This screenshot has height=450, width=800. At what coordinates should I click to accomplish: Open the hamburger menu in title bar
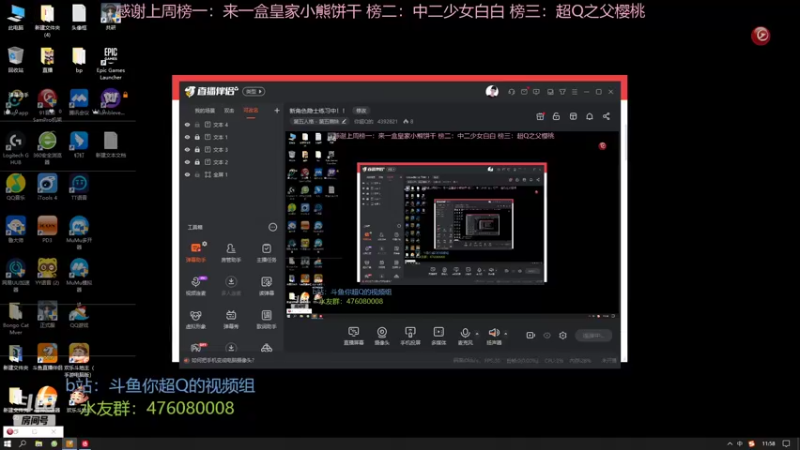pyautogui.click(x=574, y=92)
